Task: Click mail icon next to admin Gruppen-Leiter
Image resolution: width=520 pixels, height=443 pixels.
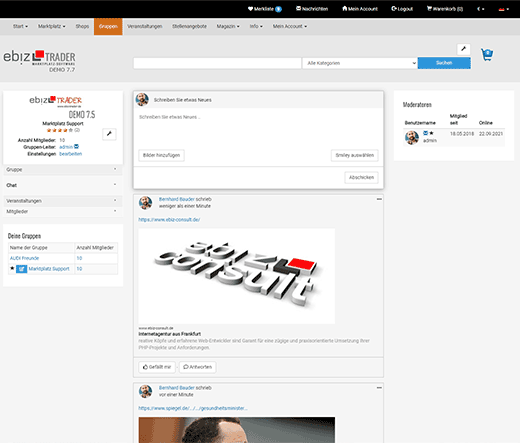Action: [76, 146]
